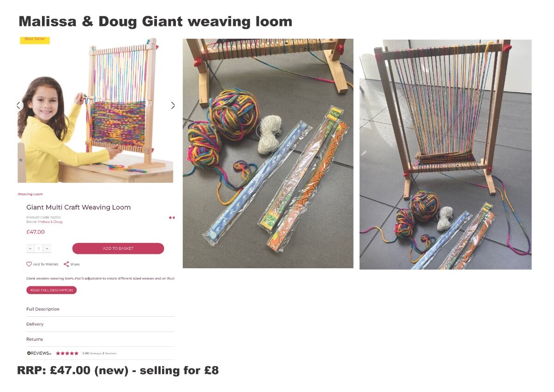
Task: Click the Add To Basket button
Action: pyautogui.click(x=118, y=248)
